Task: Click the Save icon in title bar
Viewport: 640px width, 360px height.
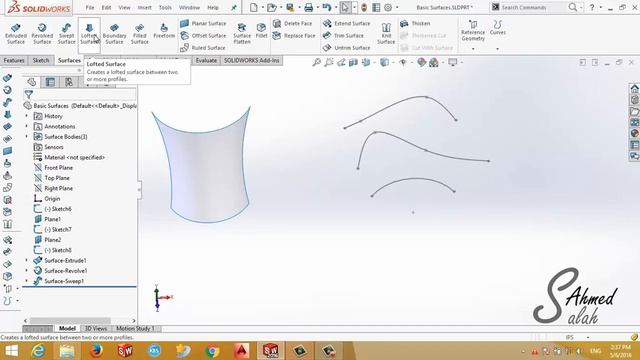Action: click(x=290, y=7)
